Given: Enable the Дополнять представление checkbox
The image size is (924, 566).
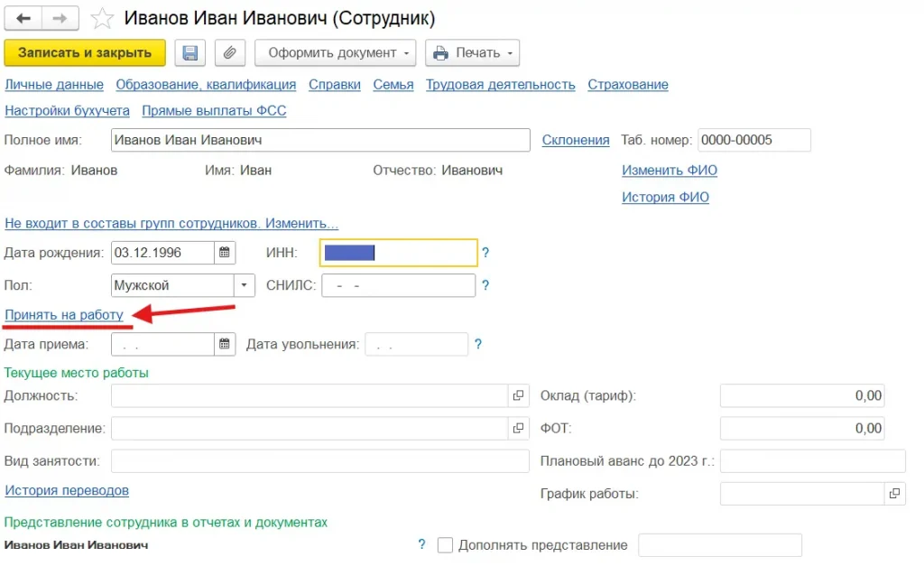Looking at the screenshot, I should coord(445,545).
